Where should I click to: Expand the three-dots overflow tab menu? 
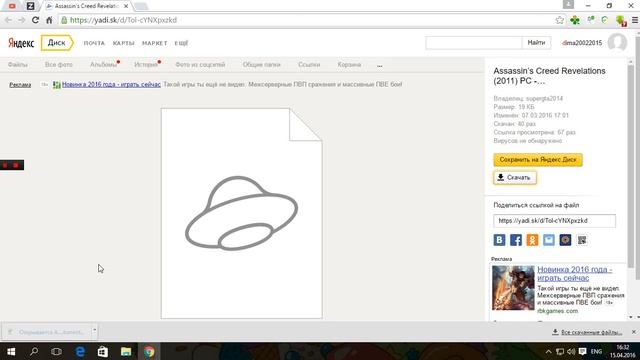pos(380,65)
